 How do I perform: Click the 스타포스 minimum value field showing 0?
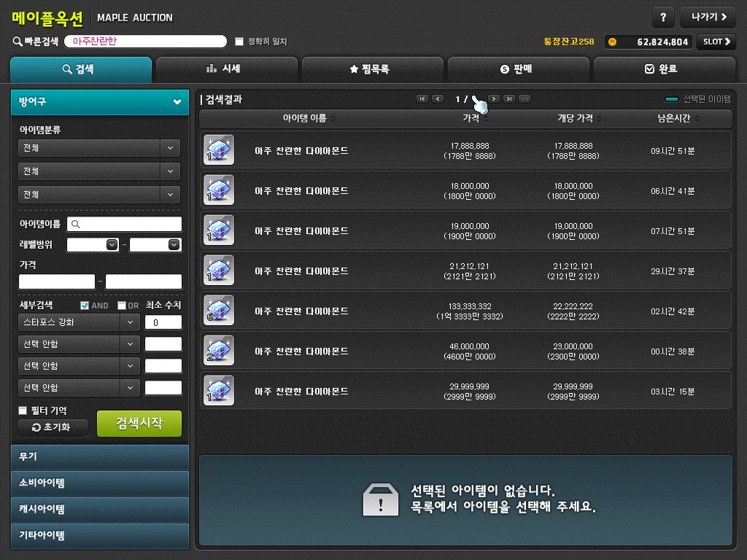point(163,322)
